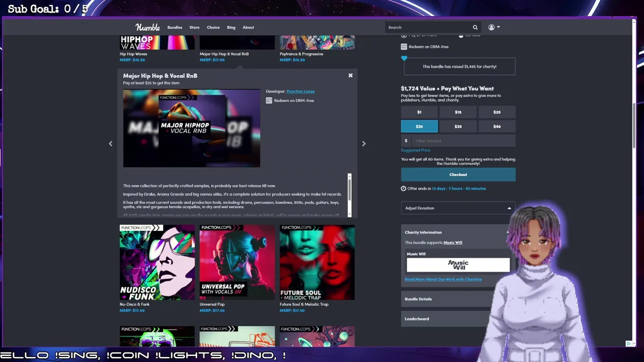Click the DRM-free icon in the sidebar
644x362 pixels.
click(x=404, y=47)
